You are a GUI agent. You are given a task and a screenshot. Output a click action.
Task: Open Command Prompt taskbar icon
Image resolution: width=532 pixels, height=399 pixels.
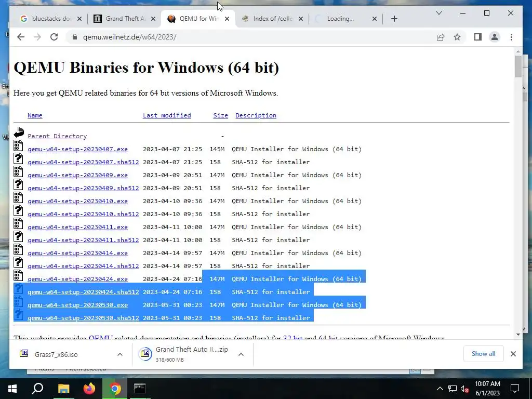[139, 389]
